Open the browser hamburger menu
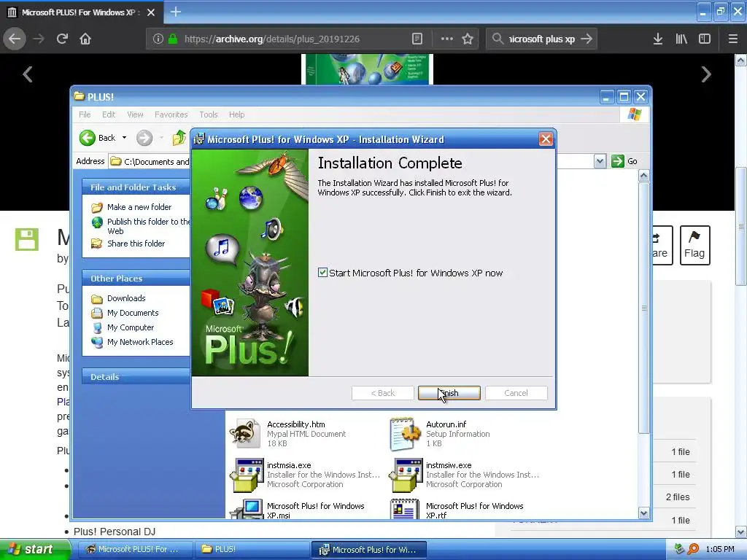Viewport: 747px width, 560px height. (733, 39)
